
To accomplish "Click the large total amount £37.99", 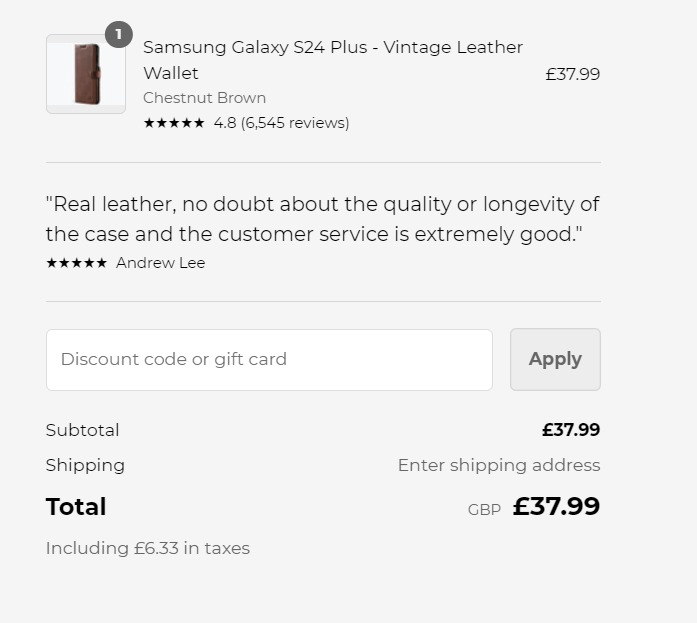I will click(556, 506).
